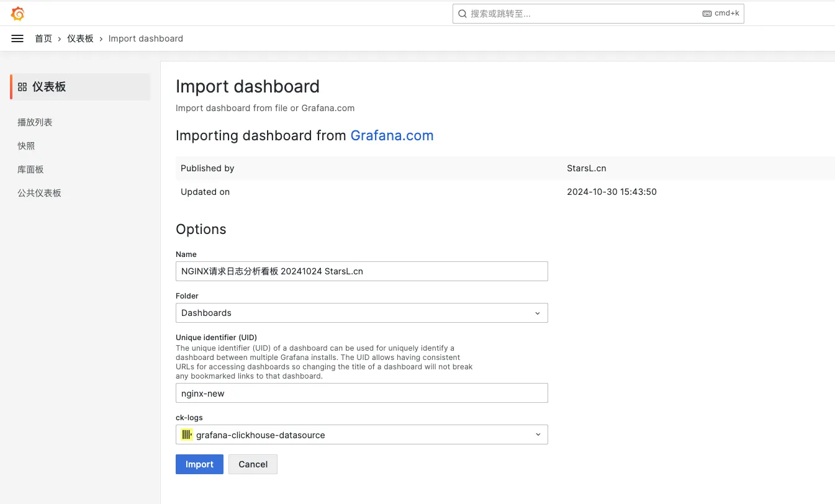Click the Grafana logo icon
The width and height of the screenshot is (835, 504).
[x=18, y=13]
